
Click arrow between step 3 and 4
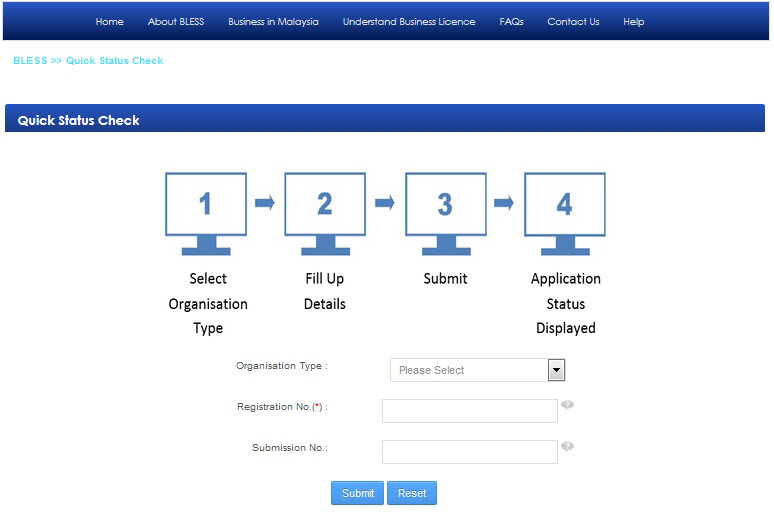tap(505, 203)
